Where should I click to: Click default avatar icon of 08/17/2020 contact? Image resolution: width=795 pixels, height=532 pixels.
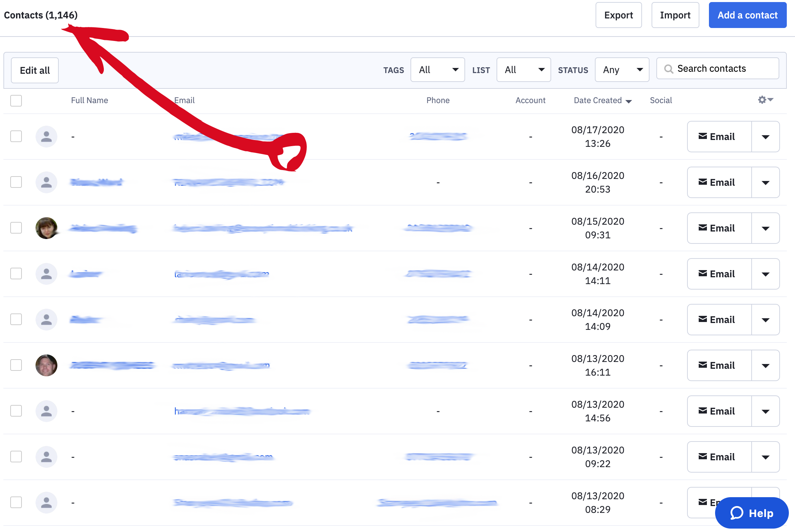tap(46, 137)
